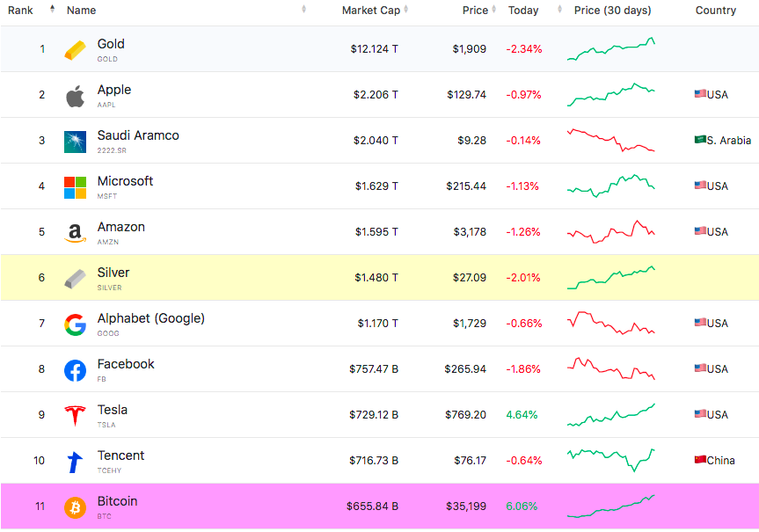
Task: Open the Gold asset link
Action: click(x=111, y=44)
